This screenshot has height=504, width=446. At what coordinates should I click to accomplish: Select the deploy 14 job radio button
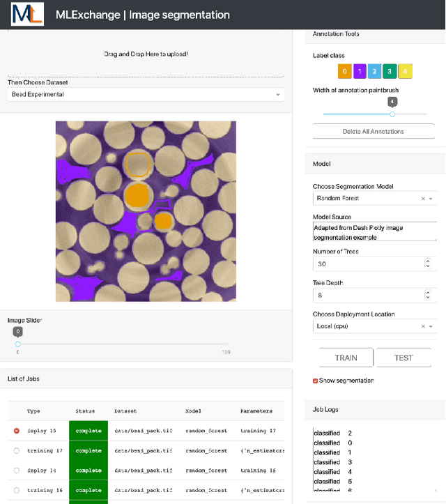coord(17,471)
